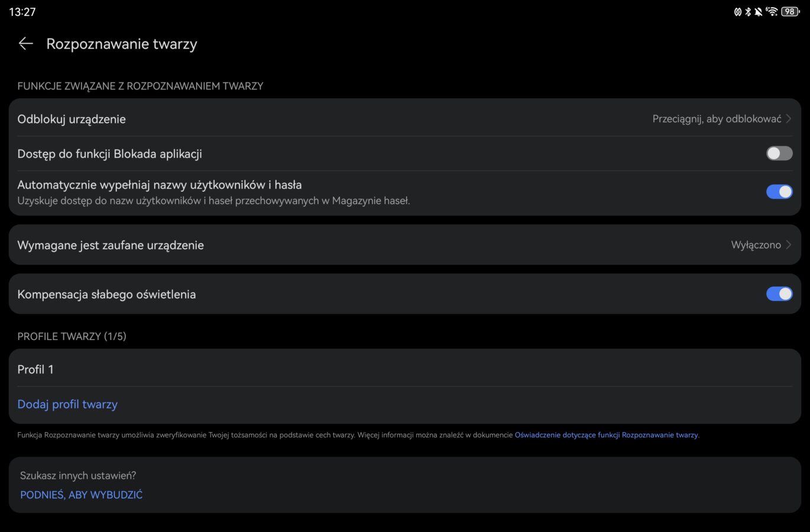Open the Oświadczenie dotyczące funkcji Rozpoznawanie twarzy link

[x=606, y=435]
